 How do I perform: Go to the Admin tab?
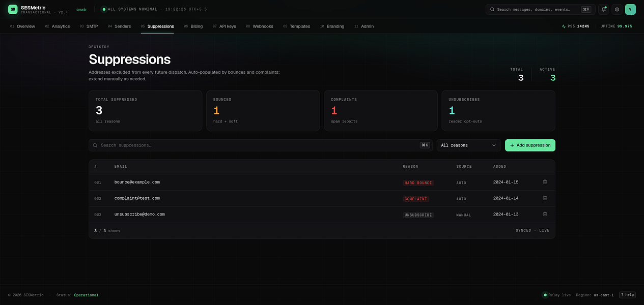tap(363, 26)
